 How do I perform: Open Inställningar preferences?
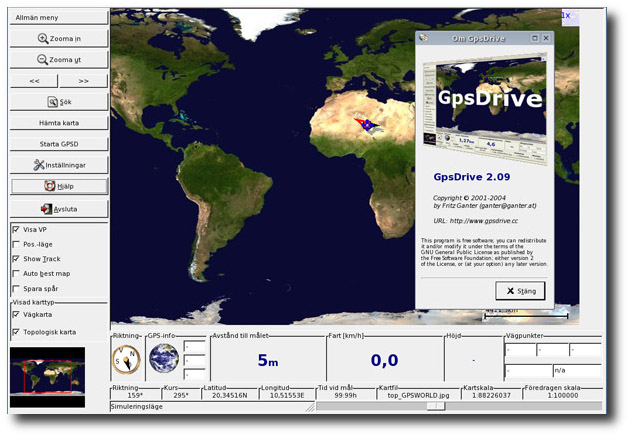59,165
